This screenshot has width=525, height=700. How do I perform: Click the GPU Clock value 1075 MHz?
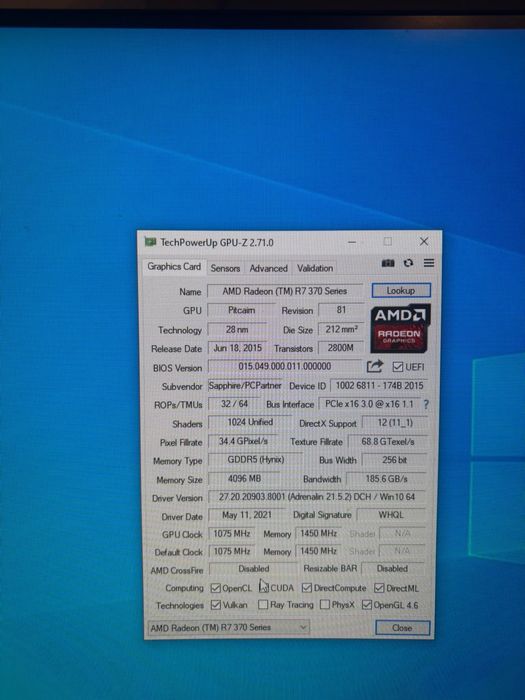232,533
